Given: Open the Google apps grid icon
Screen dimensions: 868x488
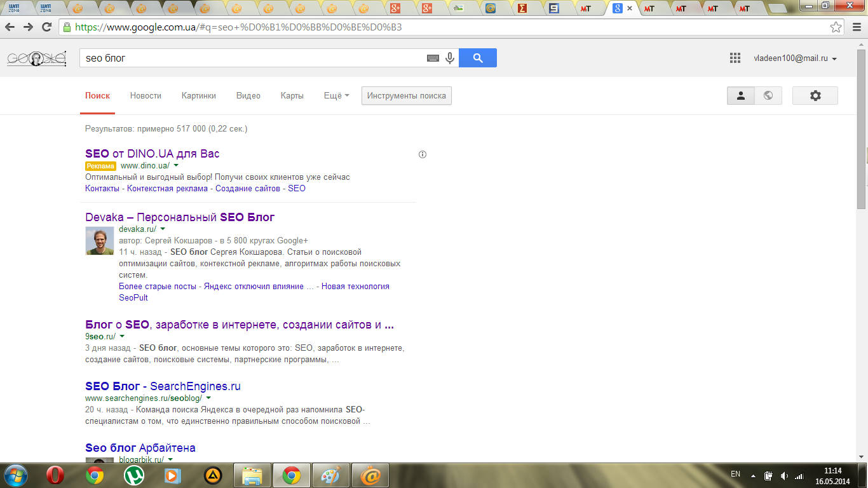Looking at the screenshot, I should [x=735, y=58].
